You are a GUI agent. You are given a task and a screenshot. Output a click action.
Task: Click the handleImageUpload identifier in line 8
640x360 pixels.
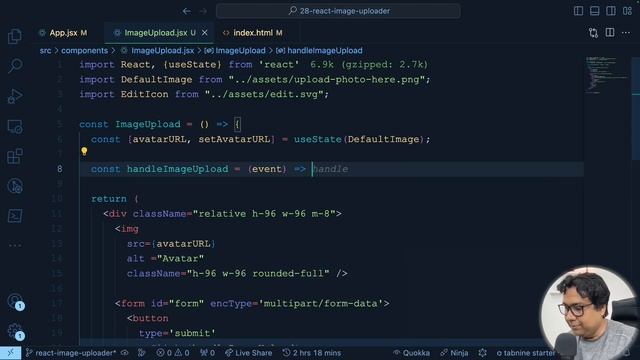tap(178, 169)
